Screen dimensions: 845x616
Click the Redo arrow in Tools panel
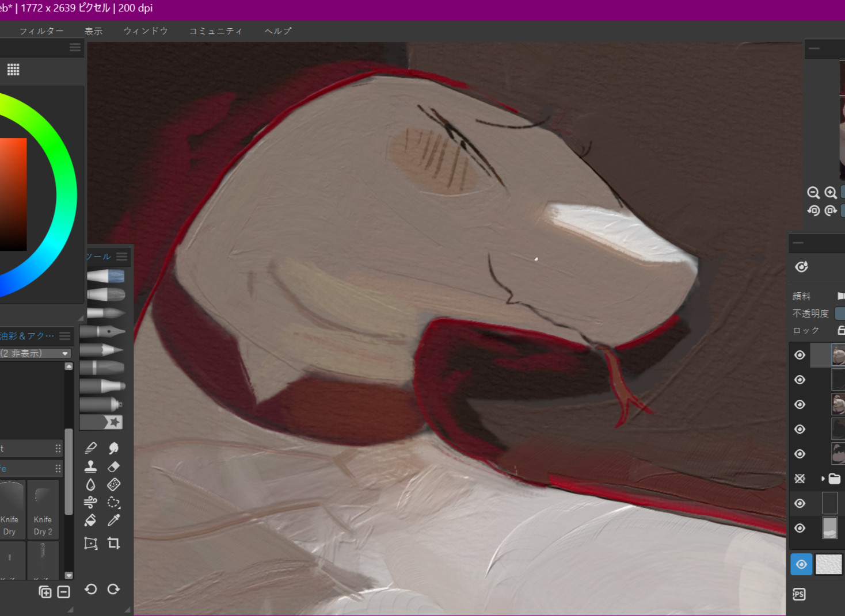click(x=113, y=589)
